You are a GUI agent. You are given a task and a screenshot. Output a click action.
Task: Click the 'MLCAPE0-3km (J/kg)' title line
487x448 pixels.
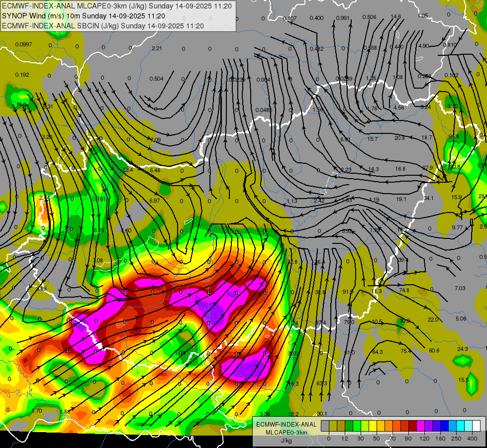click(117, 6)
